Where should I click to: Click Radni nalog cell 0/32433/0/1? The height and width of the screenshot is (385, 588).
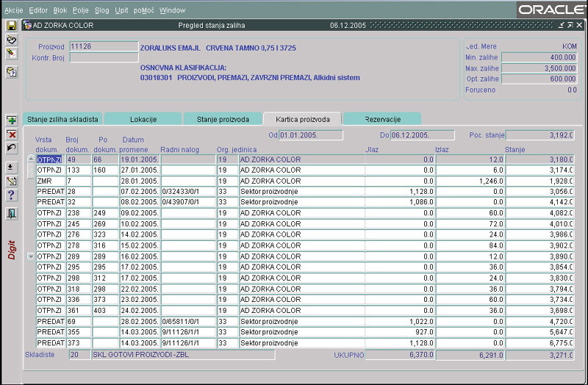tap(188, 192)
